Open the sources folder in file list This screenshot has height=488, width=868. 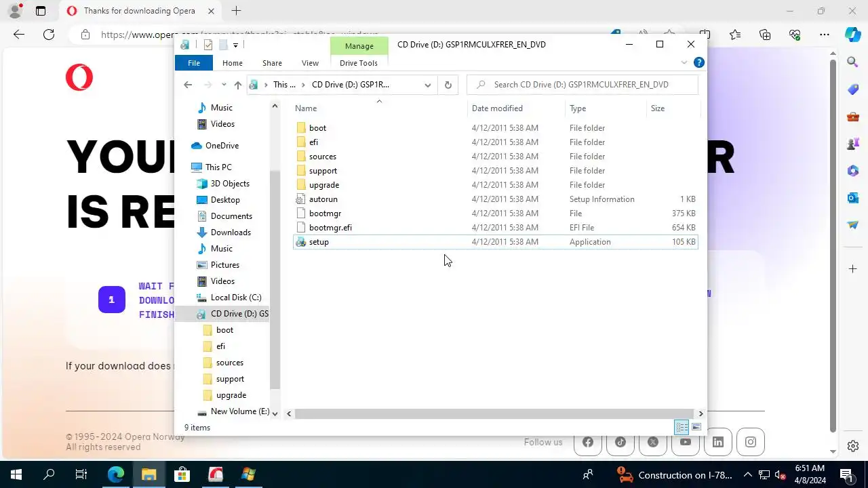(495, 157)
